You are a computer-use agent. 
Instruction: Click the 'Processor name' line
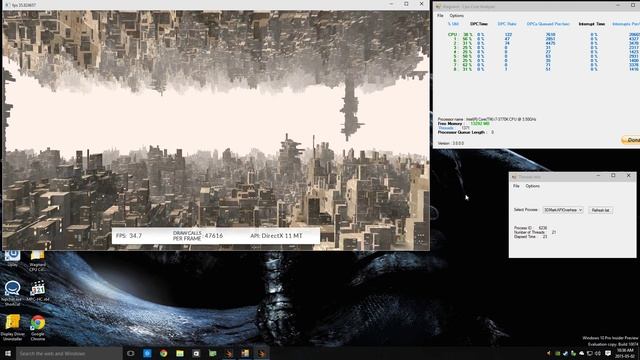[487, 119]
